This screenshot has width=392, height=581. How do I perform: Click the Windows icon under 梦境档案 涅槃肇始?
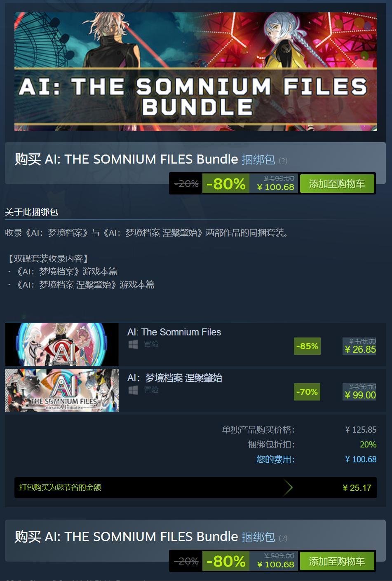[x=133, y=390]
